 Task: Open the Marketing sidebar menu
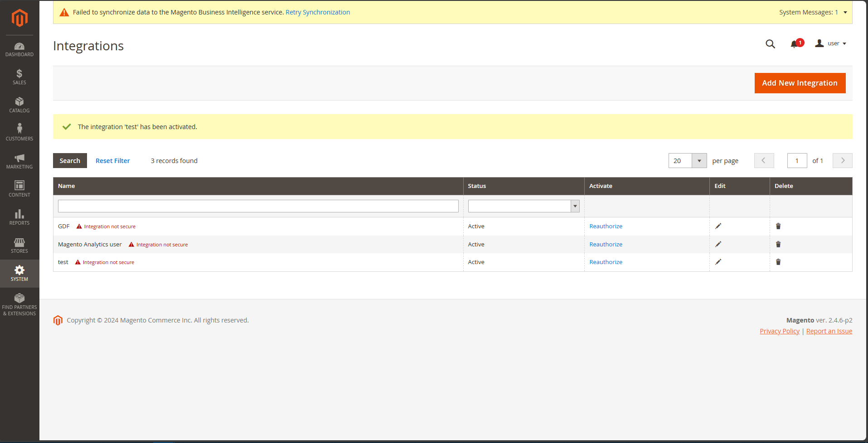[19, 161]
